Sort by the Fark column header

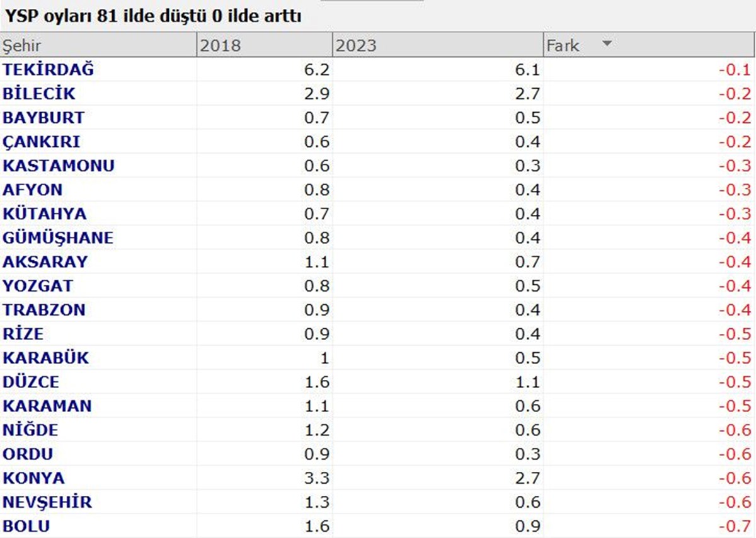click(x=650, y=45)
